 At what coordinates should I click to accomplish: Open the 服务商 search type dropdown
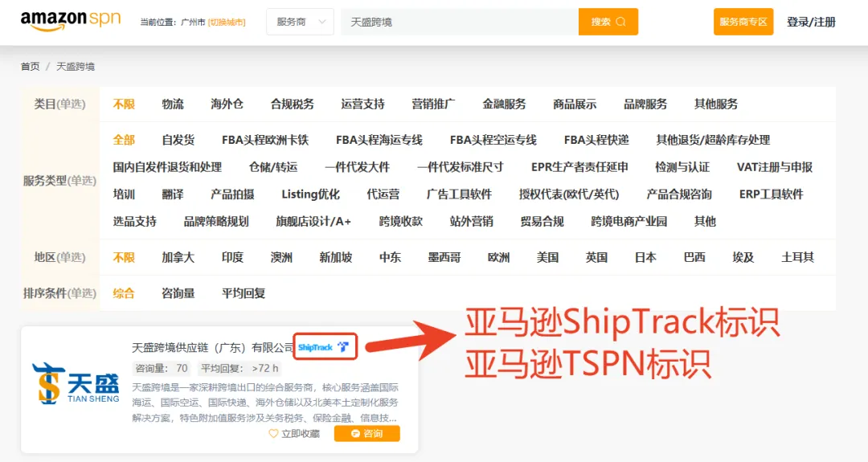click(300, 22)
